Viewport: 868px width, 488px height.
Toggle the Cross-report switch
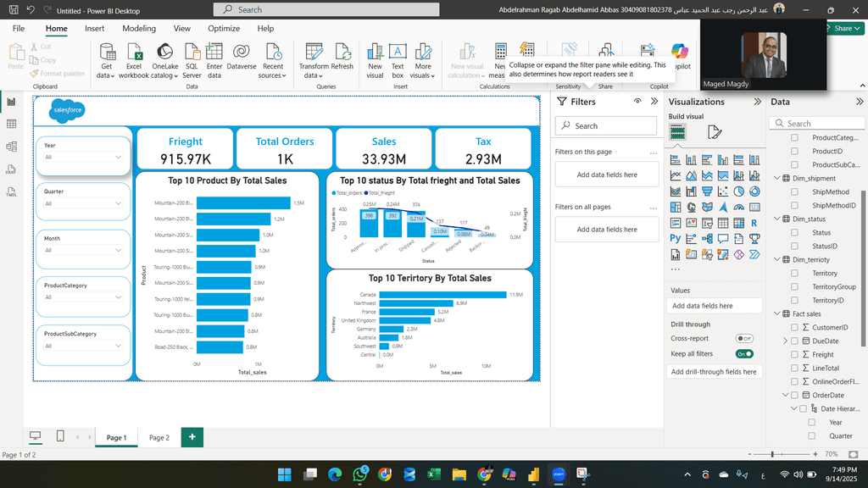(744, 338)
